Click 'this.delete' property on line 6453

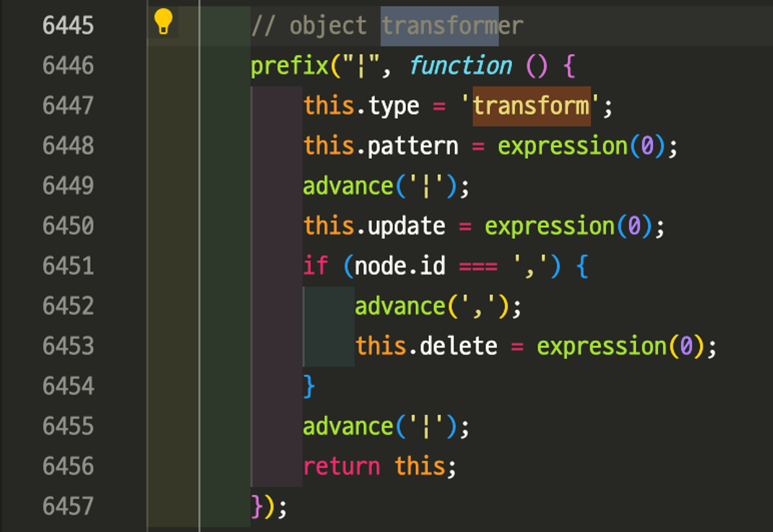(426, 346)
